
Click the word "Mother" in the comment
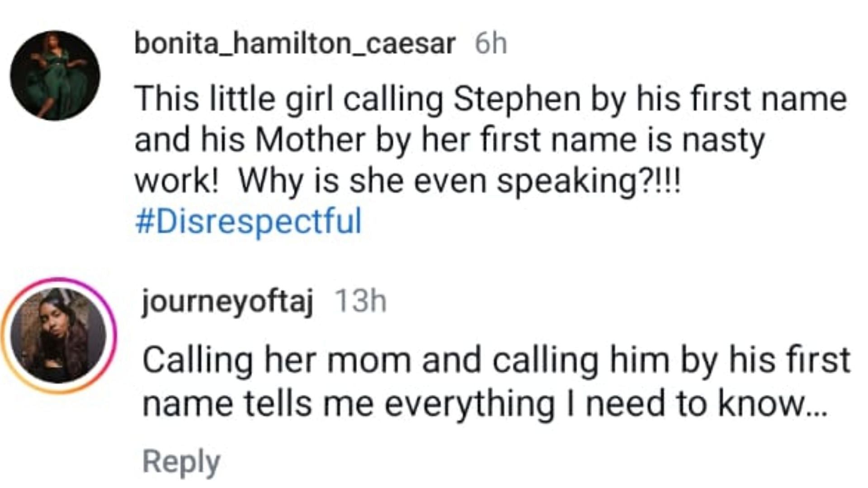311,140
